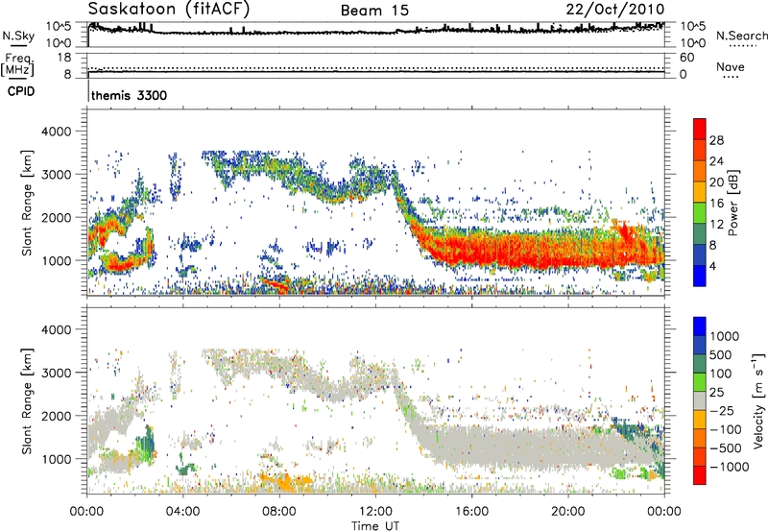
Task: Click the 'Freq. [MHz]' axis label
Action: [x=17, y=64]
